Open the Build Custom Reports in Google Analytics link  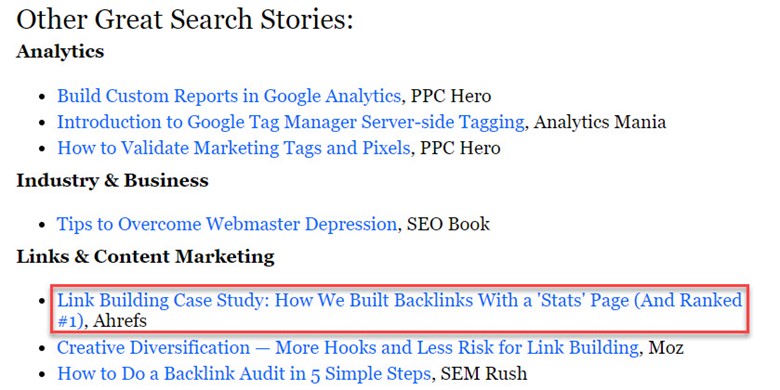(x=229, y=96)
